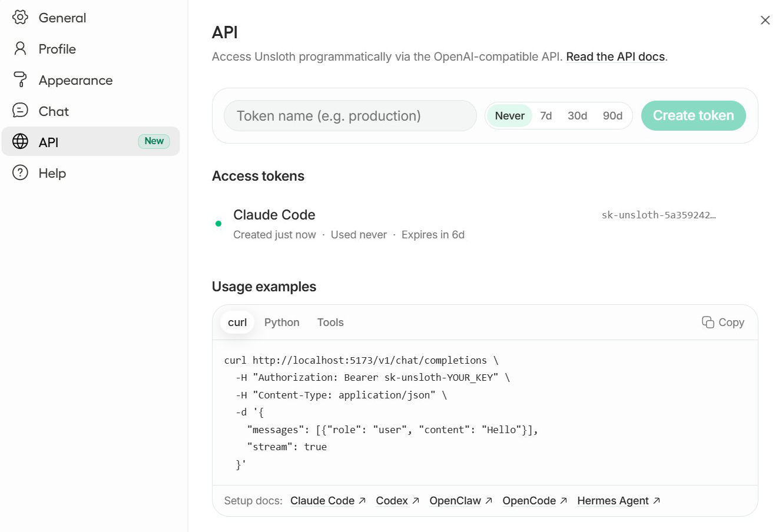Open Appearance paint roller icon

tap(20, 79)
